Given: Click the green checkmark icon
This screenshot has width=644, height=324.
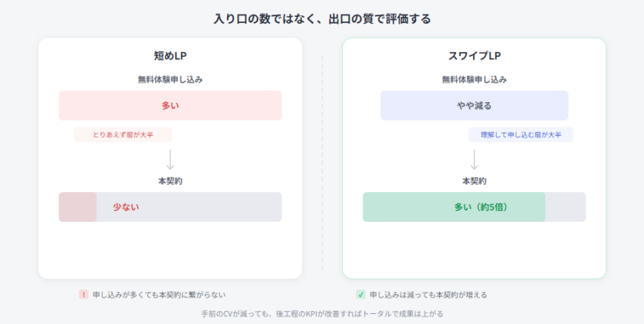Looking at the screenshot, I should tap(360, 294).
